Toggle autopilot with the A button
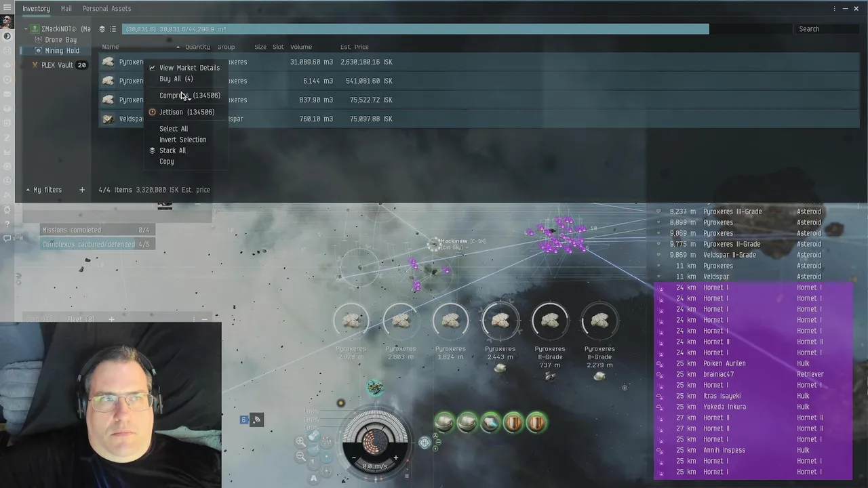 click(x=313, y=478)
